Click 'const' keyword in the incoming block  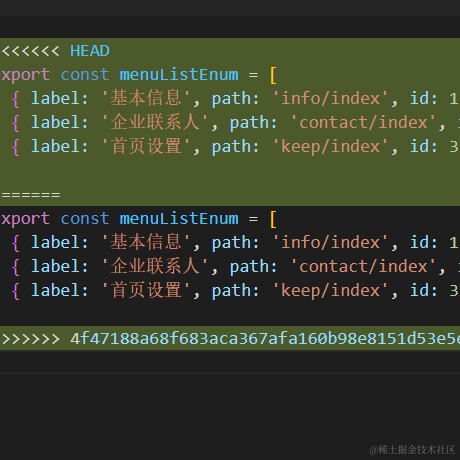85,219
